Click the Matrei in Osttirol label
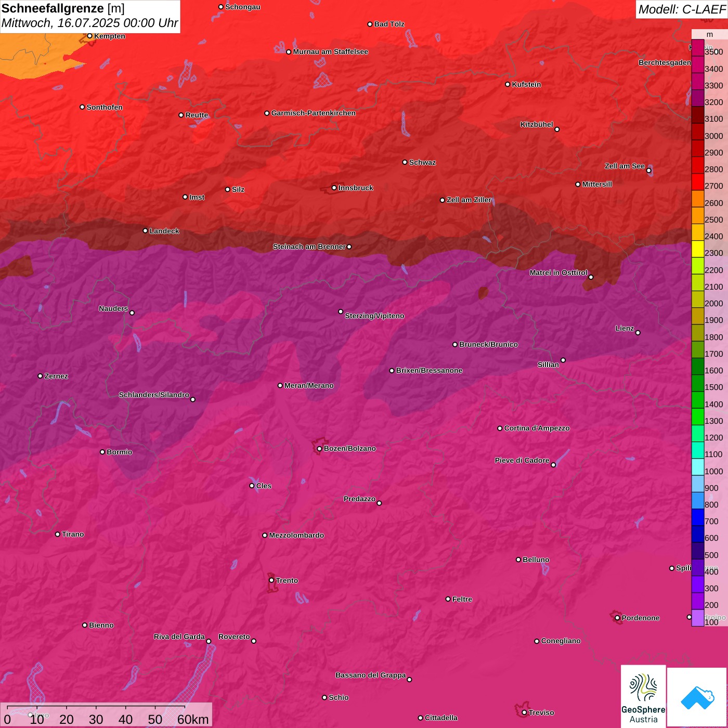728x728 pixels. (x=558, y=272)
